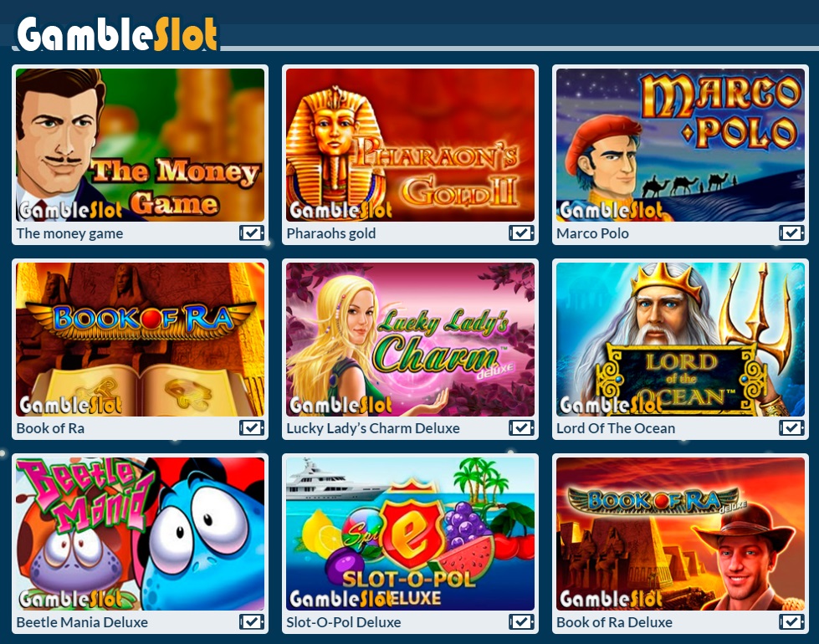This screenshot has height=644, width=819.
Task: Launch the Marco Polo slot thumbnail
Action: (680, 146)
